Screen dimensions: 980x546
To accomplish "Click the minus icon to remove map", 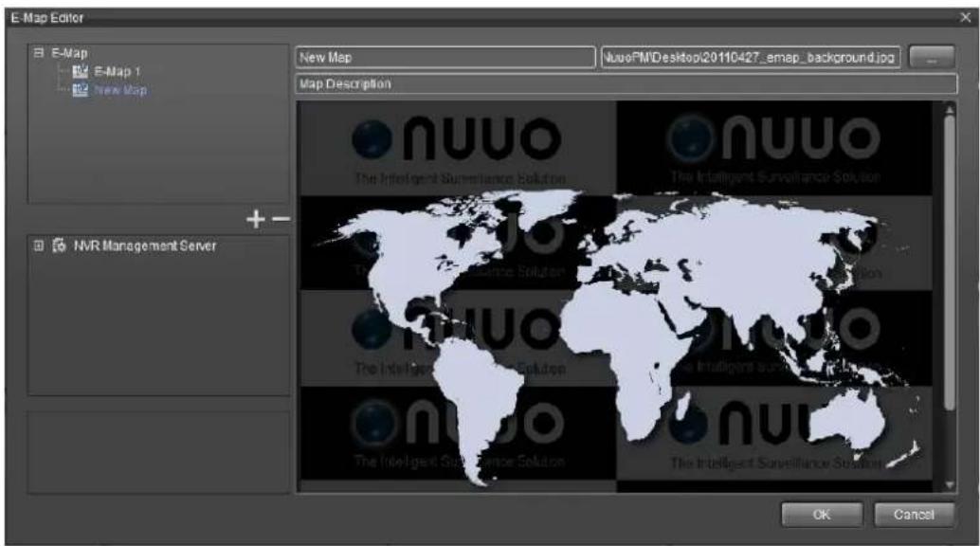I will (x=281, y=219).
